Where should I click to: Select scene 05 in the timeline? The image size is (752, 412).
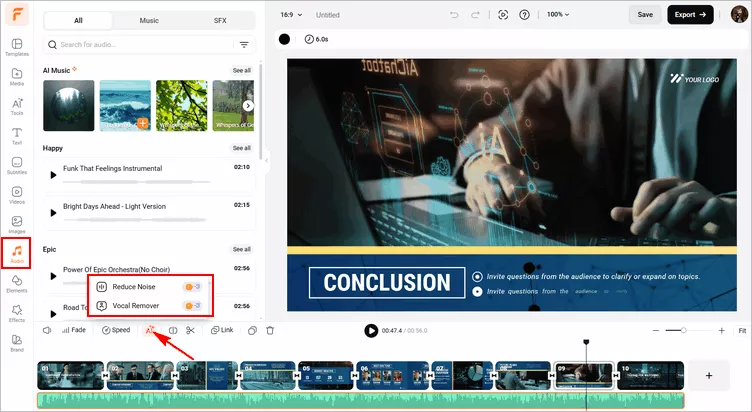click(x=326, y=376)
